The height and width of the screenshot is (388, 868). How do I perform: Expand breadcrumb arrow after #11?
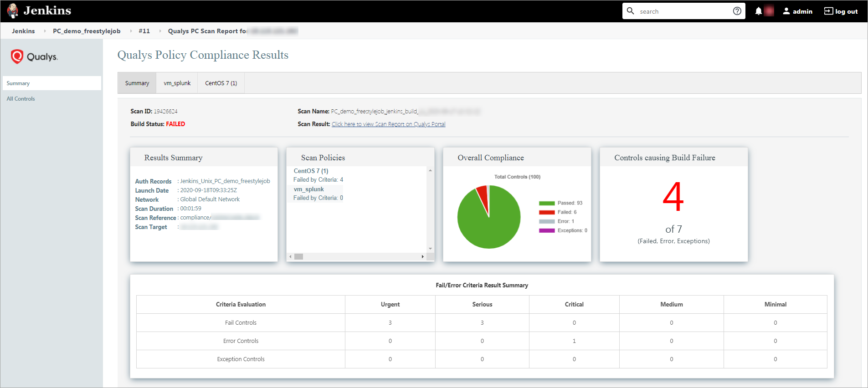(x=160, y=31)
